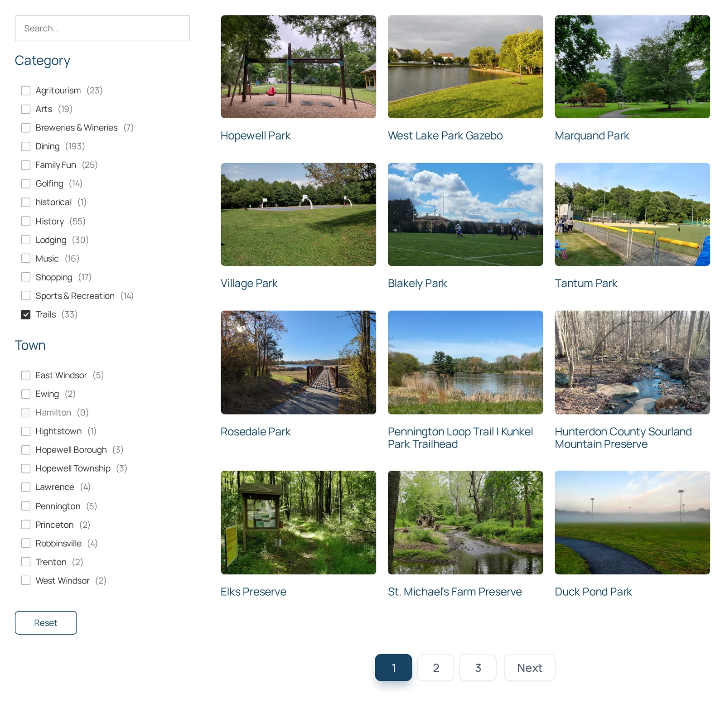Check the Pennington town filter
Viewport: 725px width, 728px height.
point(26,506)
